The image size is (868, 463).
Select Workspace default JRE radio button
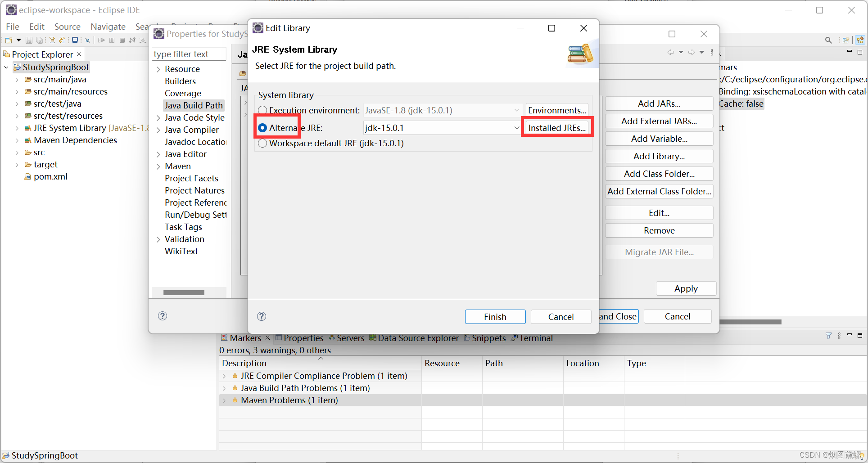(262, 143)
